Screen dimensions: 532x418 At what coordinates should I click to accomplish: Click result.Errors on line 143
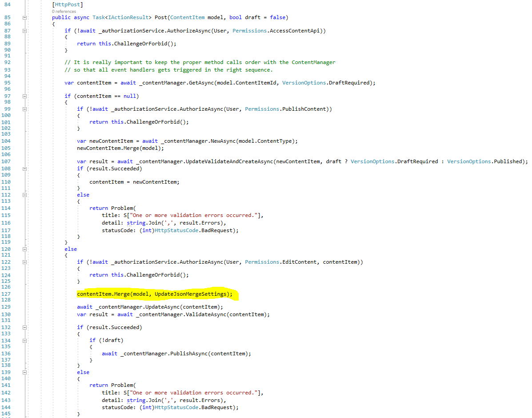coord(200,401)
